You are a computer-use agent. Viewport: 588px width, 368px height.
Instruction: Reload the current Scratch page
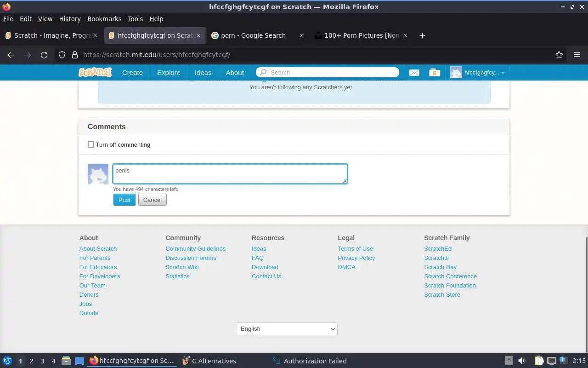pos(44,55)
